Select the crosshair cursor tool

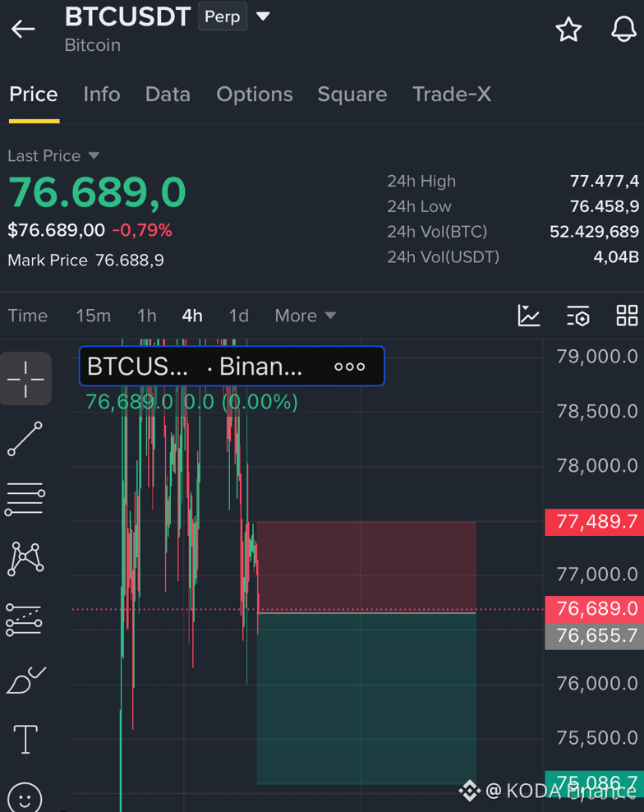click(25, 379)
